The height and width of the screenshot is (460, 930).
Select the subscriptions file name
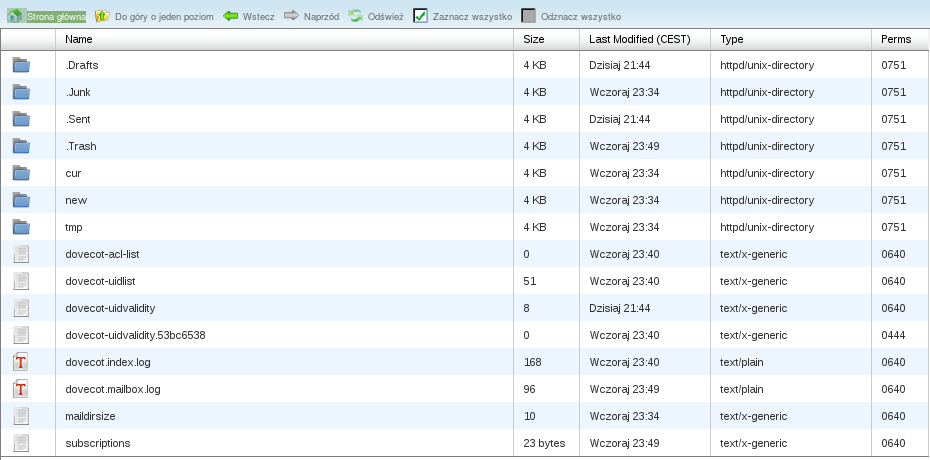98,443
